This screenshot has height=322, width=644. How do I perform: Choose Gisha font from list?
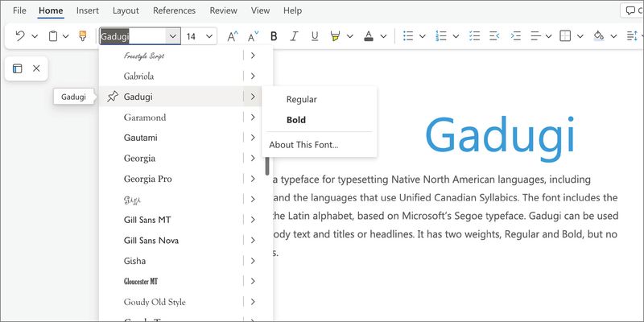coord(134,261)
